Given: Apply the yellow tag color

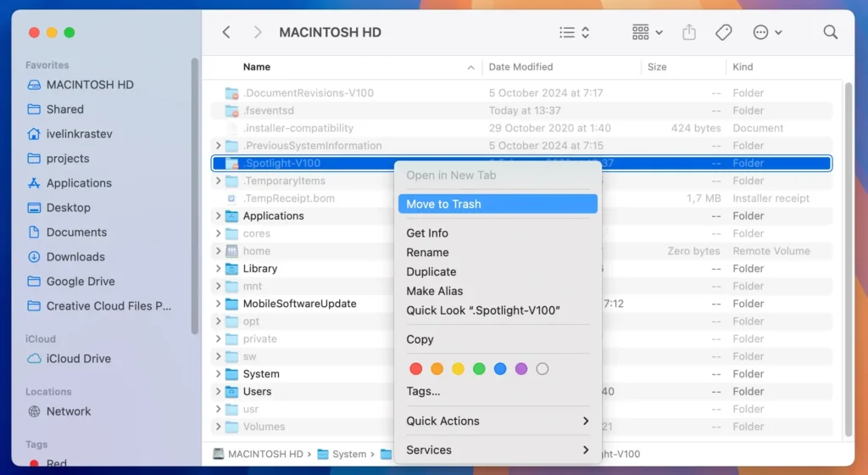Looking at the screenshot, I should [458, 369].
